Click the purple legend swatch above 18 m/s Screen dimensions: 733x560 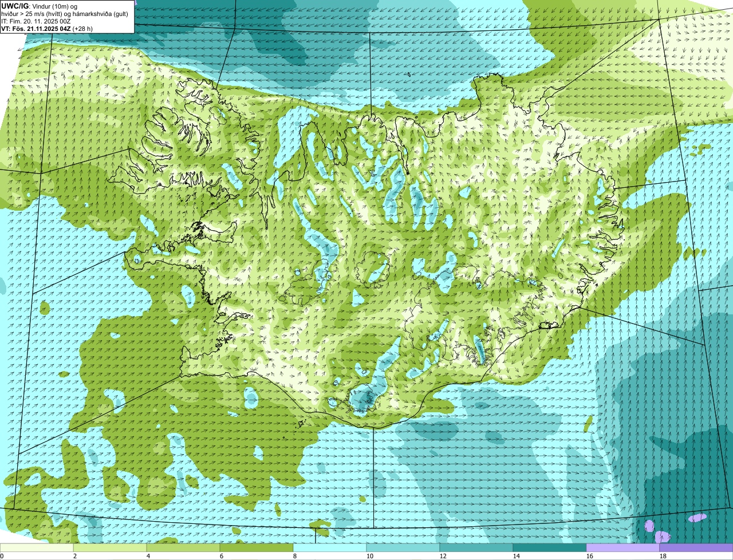[696, 547]
